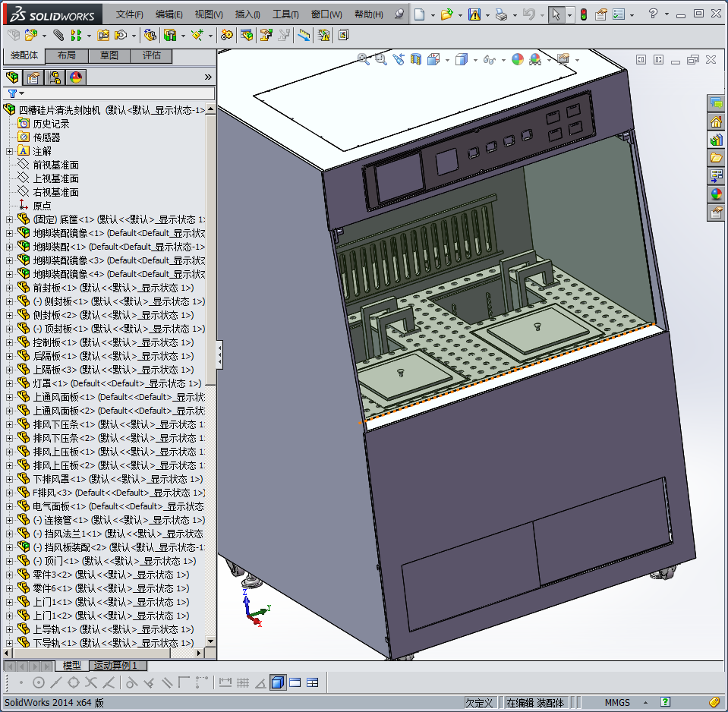Screen dimensions: 728x712
Task: Expand the 前封板<1> tree node
Action: click(9, 288)
